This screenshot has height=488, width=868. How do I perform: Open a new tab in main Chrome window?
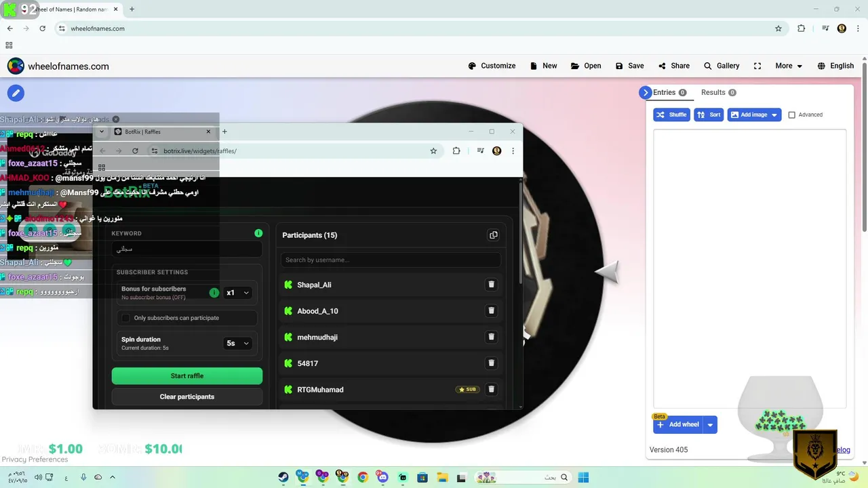click(x=132, y=9)
